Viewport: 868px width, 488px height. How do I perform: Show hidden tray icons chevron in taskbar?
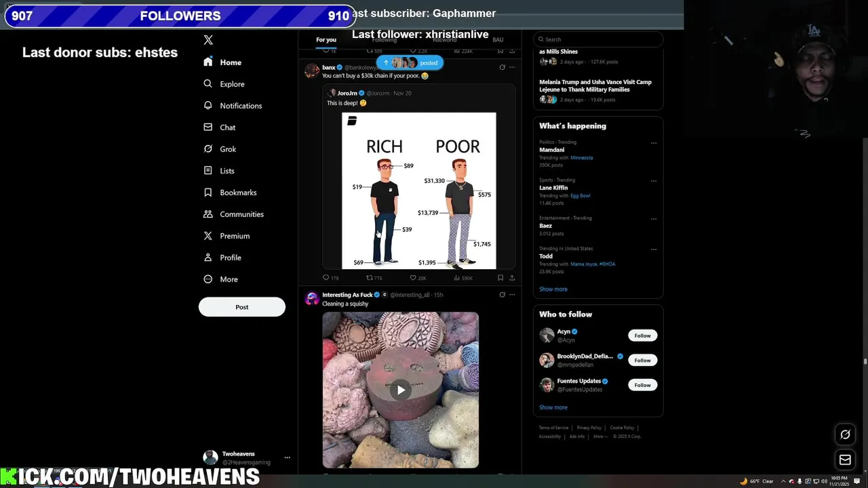[x=783, y=481]
